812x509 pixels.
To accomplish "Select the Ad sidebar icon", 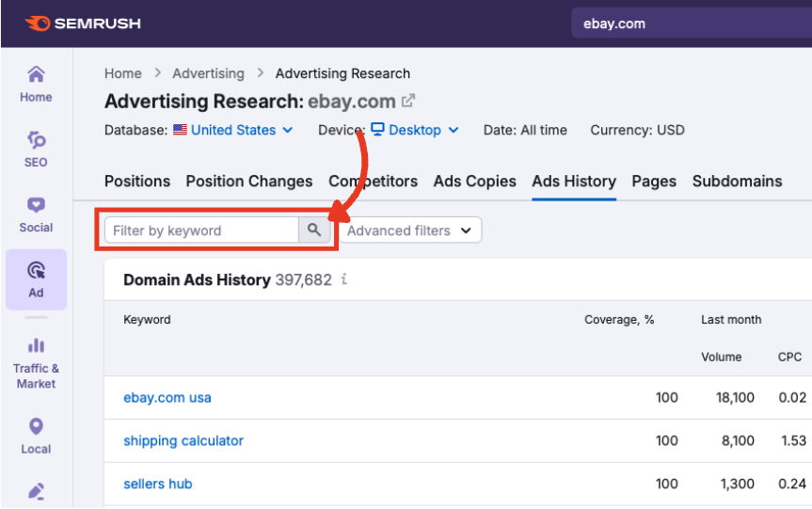I will point(36,279).
